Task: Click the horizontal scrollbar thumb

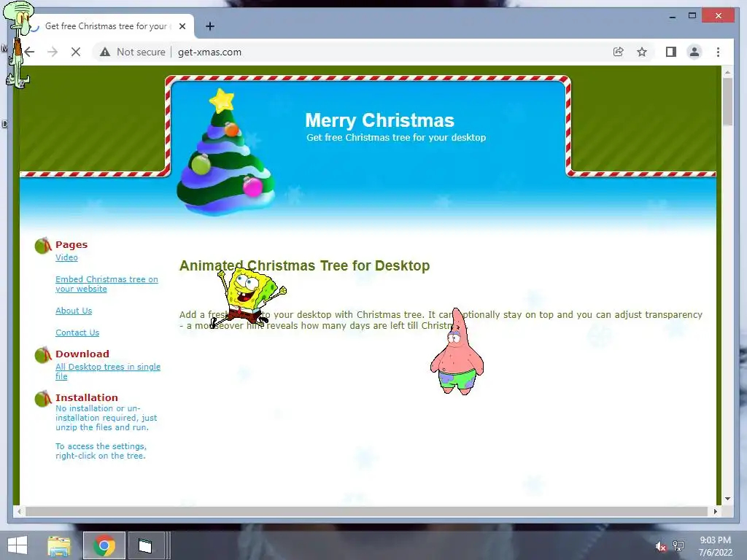Action: [366, 511]
